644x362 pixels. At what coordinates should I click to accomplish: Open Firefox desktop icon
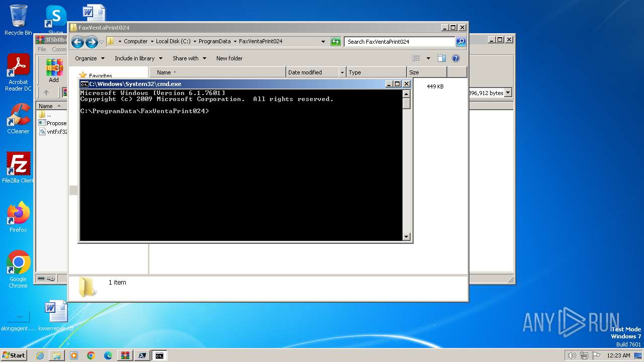tap(18, 217)
